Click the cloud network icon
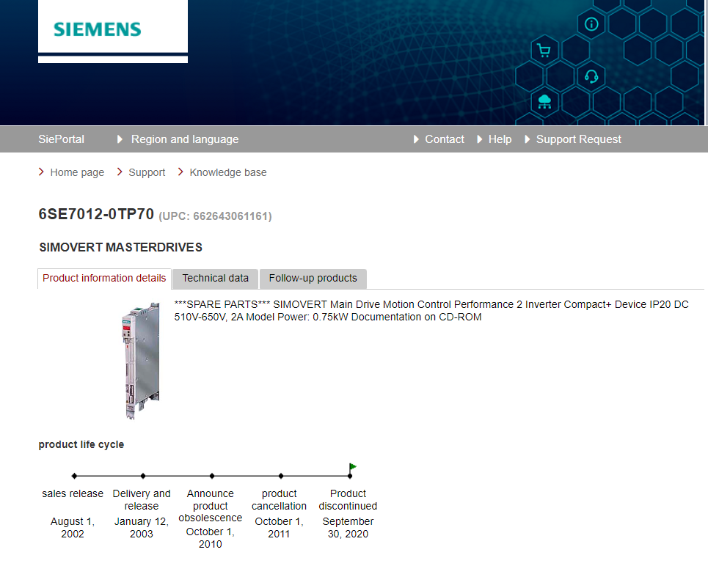 (544, 101)
